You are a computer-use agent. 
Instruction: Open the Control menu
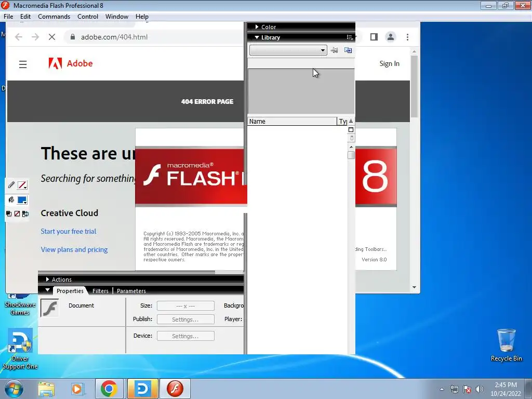pyautogui.click(x=87, y=16)
